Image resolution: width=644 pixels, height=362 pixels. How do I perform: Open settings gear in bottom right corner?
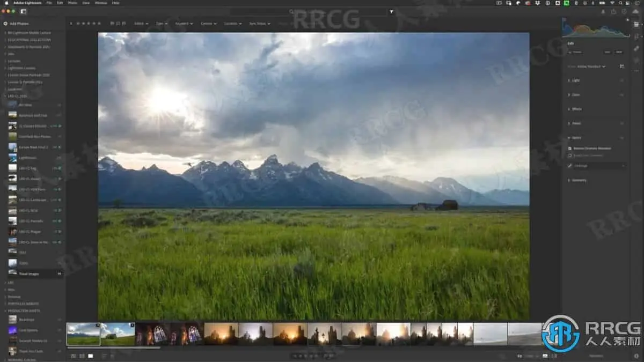636,356
